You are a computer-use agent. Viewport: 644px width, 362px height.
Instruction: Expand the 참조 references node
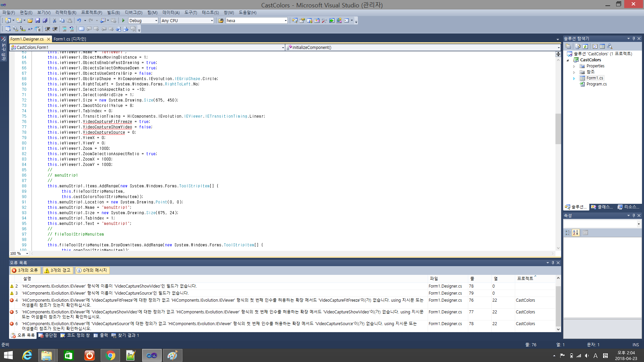point(574,72)
